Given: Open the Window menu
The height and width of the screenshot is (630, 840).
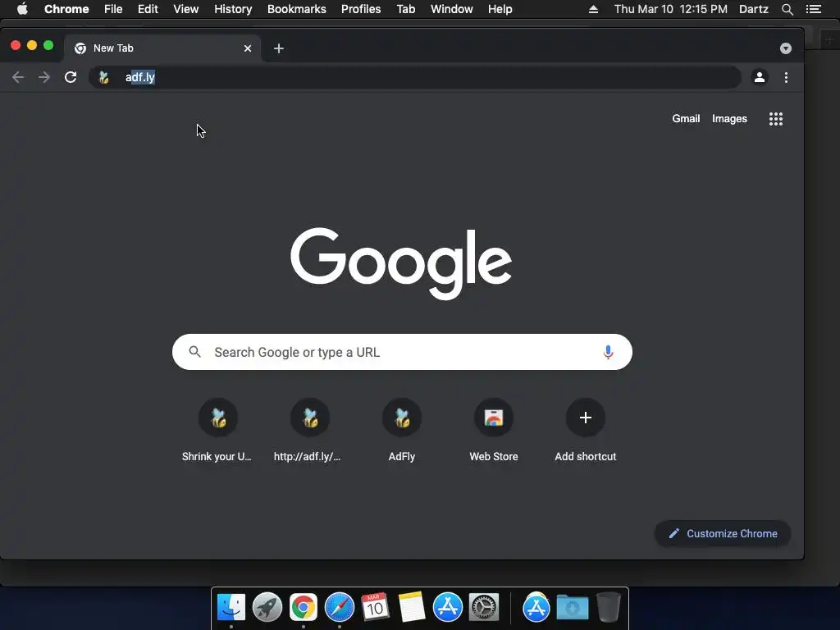Looking at the screenshot, I should [452, 9].
